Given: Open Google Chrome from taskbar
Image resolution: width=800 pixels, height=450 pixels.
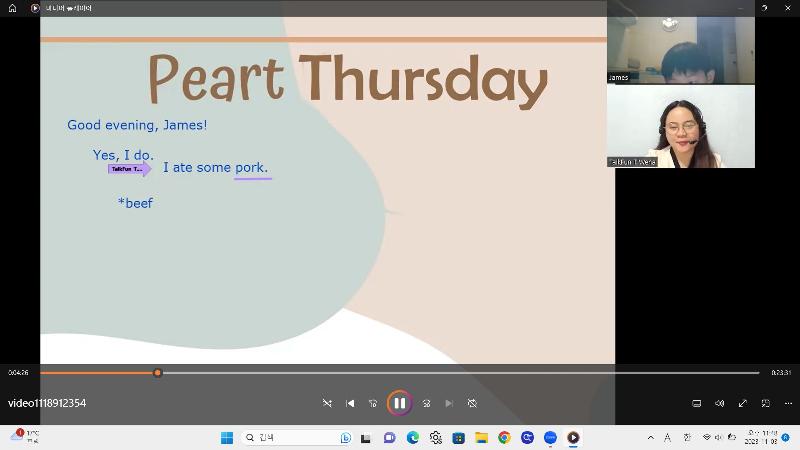Looking at the screenshot, I should (504, 438).
